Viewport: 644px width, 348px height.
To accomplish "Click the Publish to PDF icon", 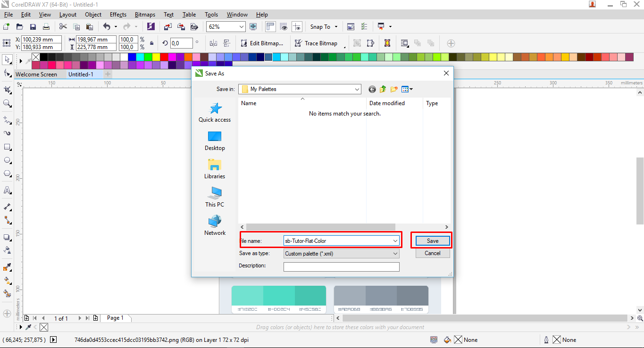I will [194, 27].
